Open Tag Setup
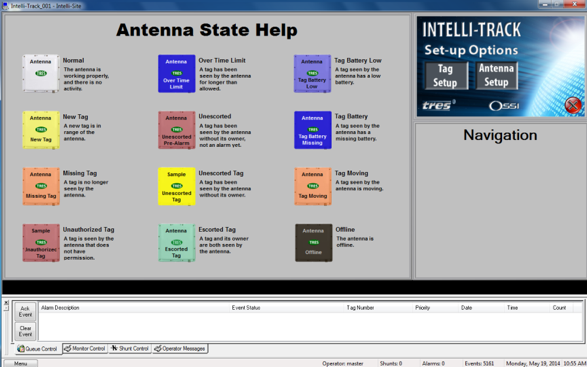Screen dimensions: 587x367 445,76
